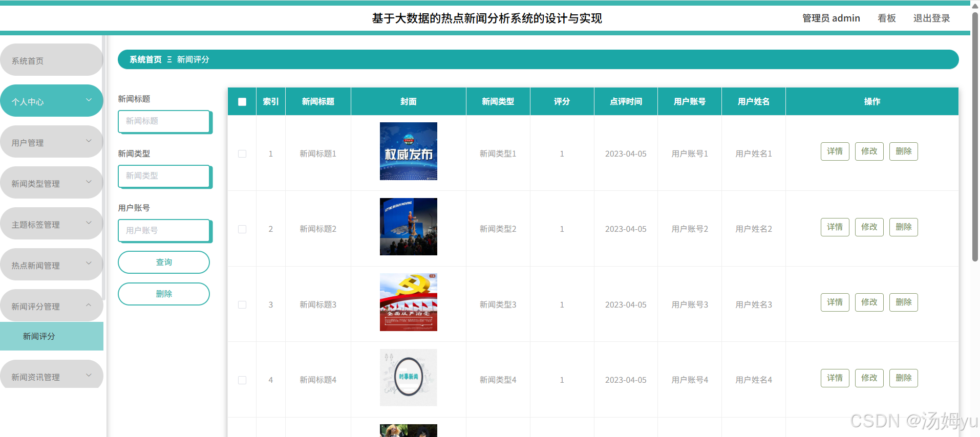Viewport: 980px width, 437px height.
Task: Toggle the select-all checkbox in table header
Action: point(242,102)
